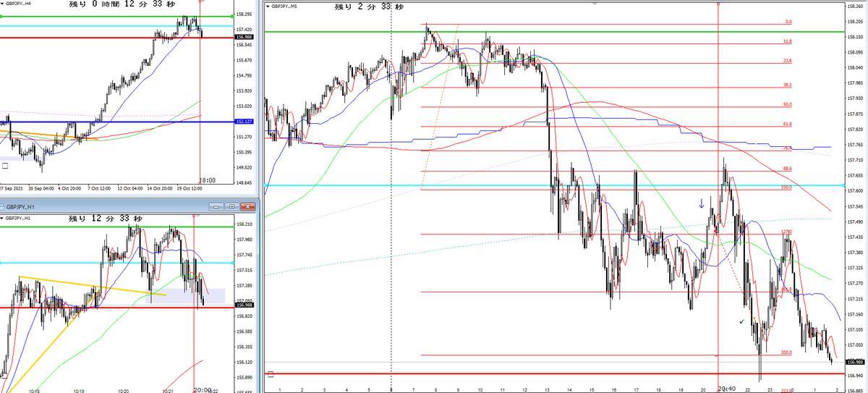Viewport: 868px width, 393px height.
Task: Click the 152.127 price label on H4 chart
Action: [244, 122]
